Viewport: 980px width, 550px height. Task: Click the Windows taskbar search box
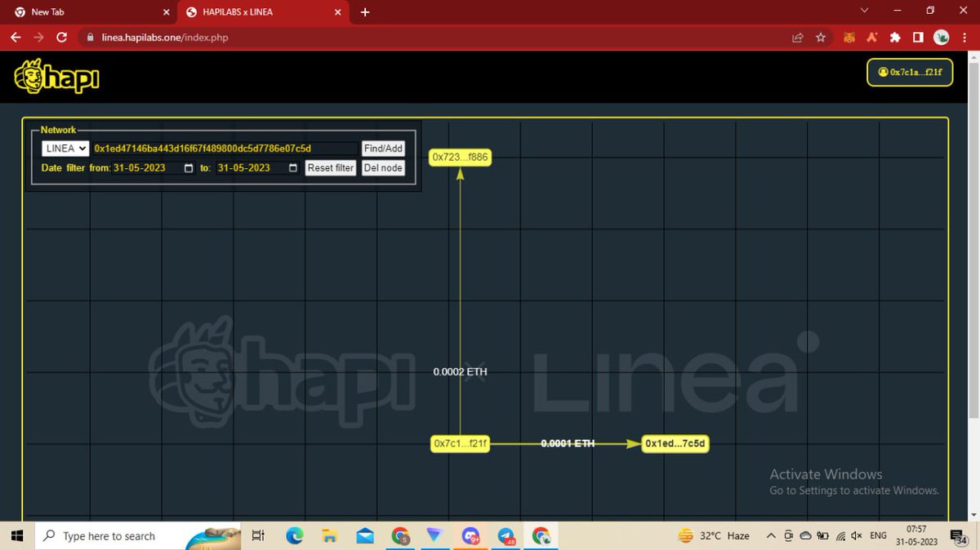pos(137,535)
